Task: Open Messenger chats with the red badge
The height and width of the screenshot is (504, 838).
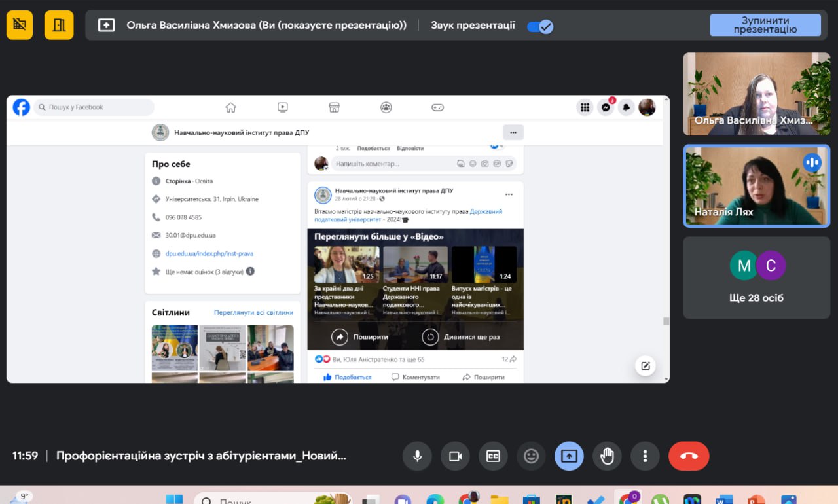Action: coord(606,107)
